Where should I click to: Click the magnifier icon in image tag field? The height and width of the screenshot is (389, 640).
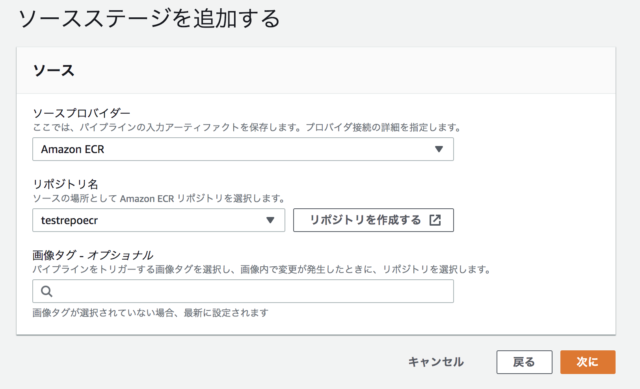tap(47, 291)
